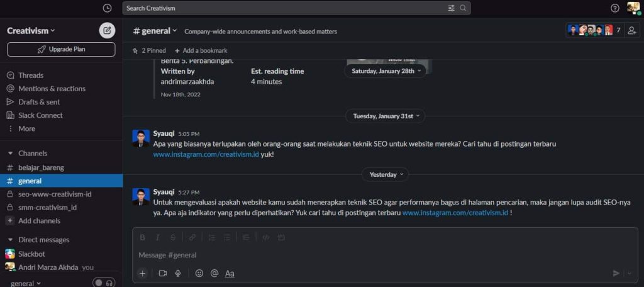Record a video clip
Image resolution: width=644 pixels, height=287 pixels.
click(x=163, y=273)
